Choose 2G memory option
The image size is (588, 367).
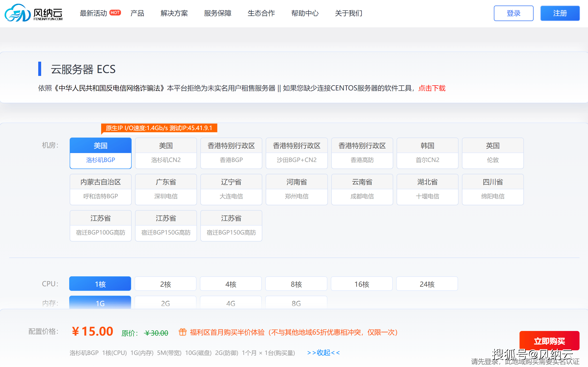pos(166,302)
